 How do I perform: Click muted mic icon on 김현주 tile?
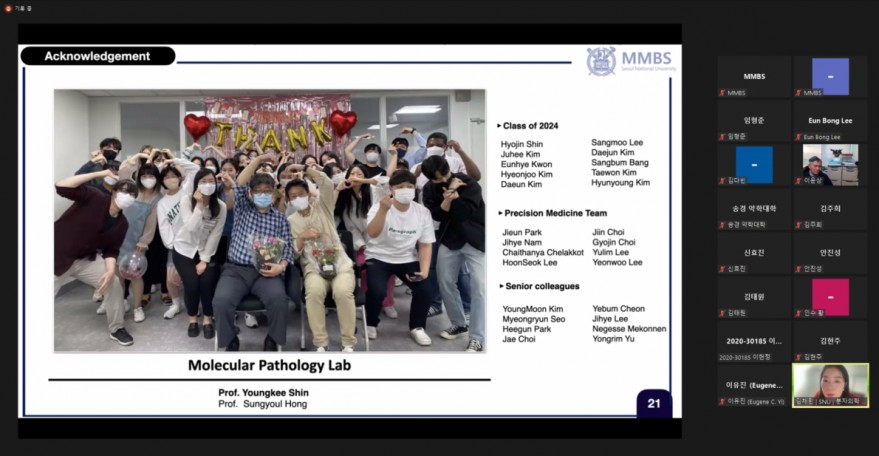[798, 357]
